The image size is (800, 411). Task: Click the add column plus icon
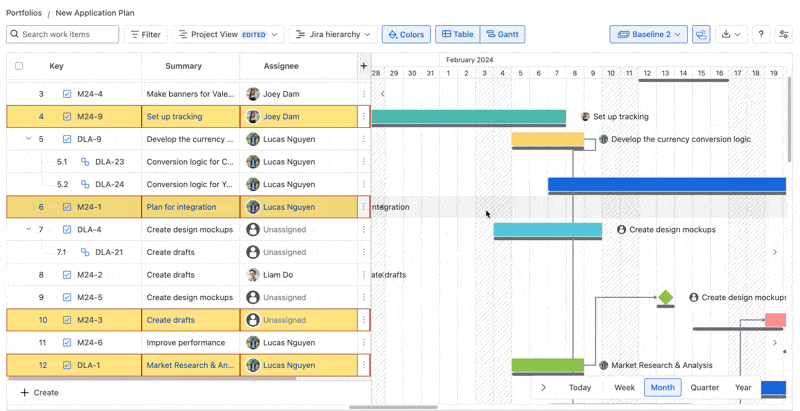click(363, 66)
